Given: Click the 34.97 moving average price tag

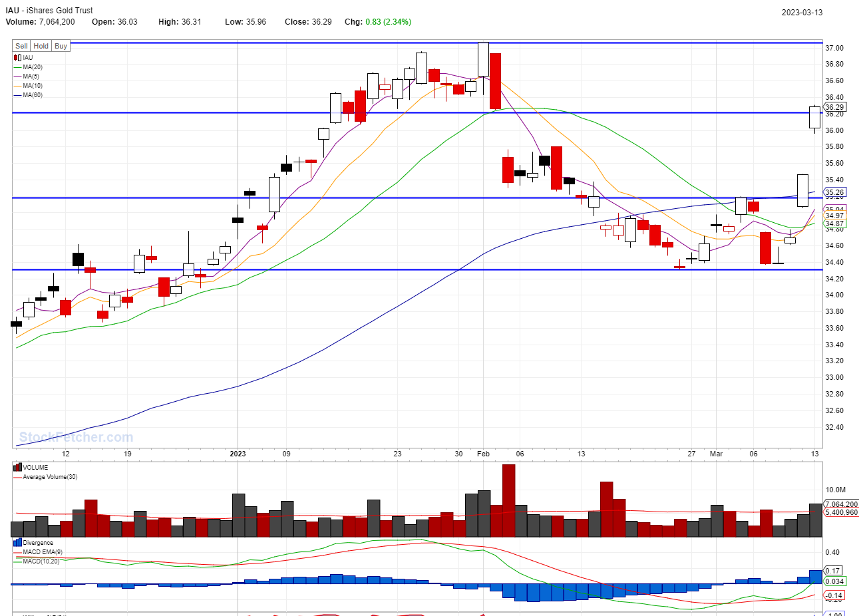Looking at the screenshot, I should 834,216.
